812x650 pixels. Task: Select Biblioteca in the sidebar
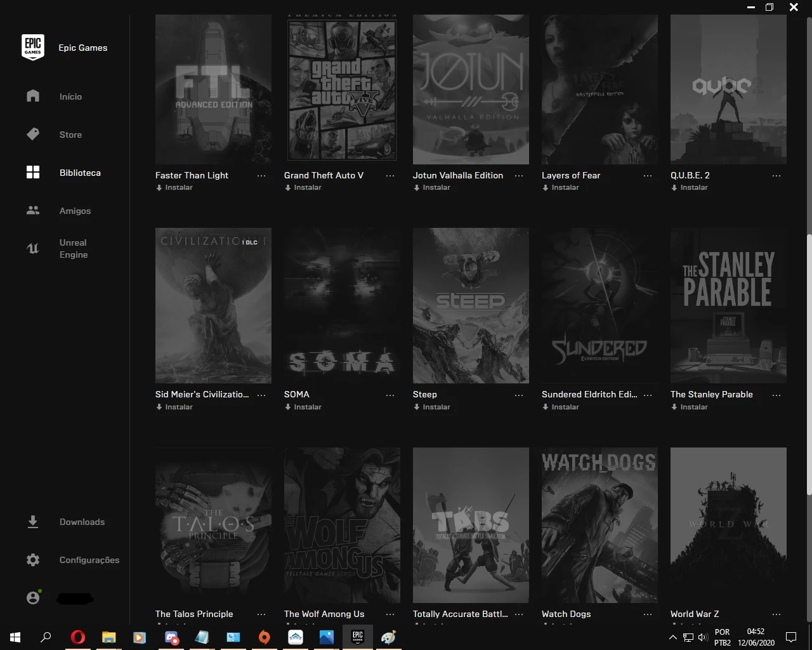point(80,173)
